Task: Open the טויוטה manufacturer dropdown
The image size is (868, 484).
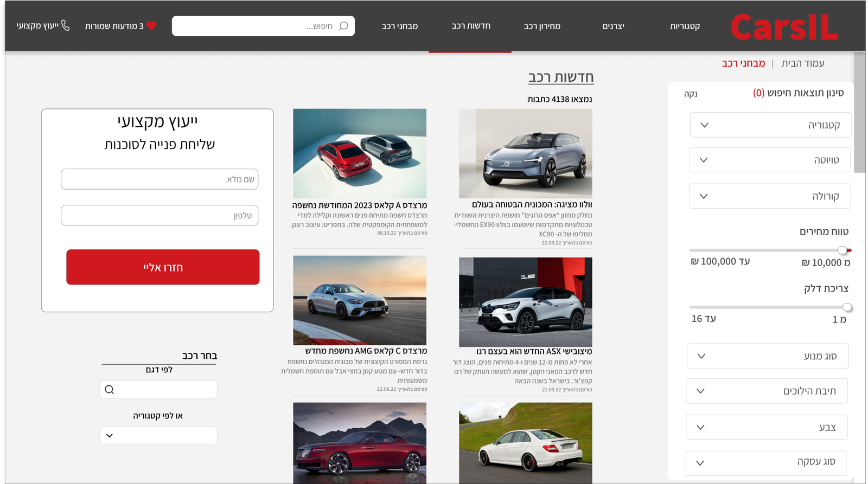Action: pyautogui.click(x=770, y=160)
